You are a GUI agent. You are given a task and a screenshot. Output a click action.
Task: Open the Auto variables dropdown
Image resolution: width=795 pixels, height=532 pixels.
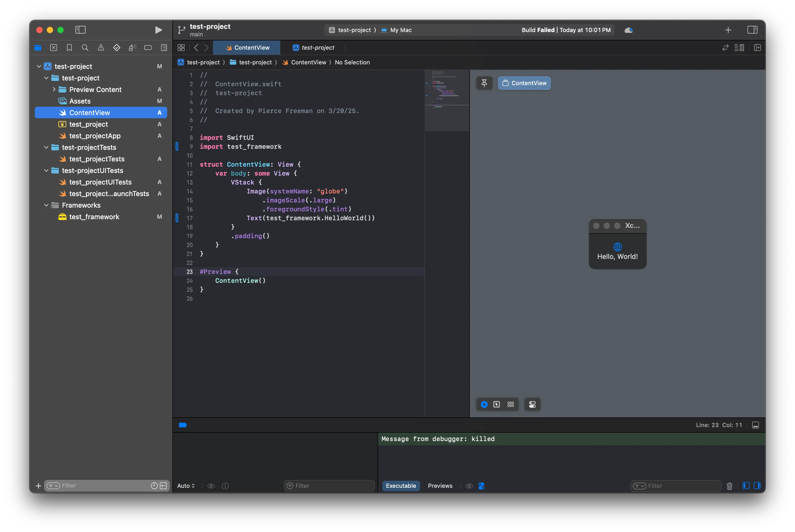pyautogui.click(x=186, y=486)
